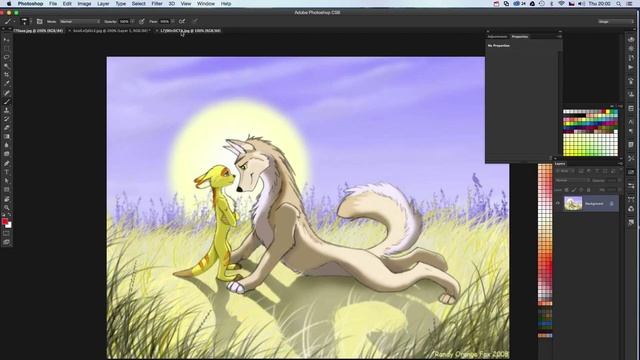This screenshot has height=360, width=640.
Task: Open the brush Mode dropdown
Action: [80, 21]
